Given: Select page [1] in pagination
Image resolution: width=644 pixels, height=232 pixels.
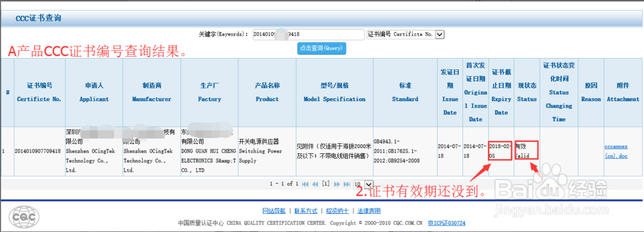Looking at the screenshot, I should pos(326,184).
